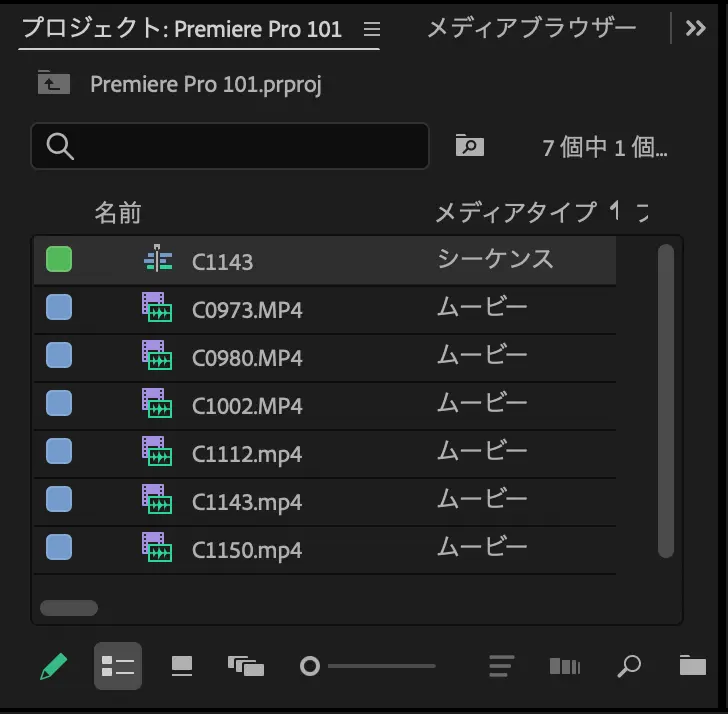Click the movie clip icon of C1143.mp4
728x714 pixels.
click(157, 499)
